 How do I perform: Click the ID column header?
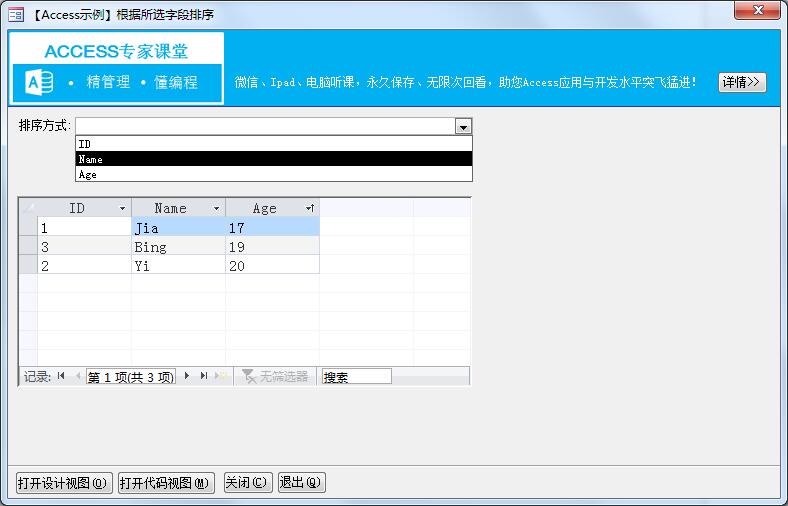coord(84,208)
